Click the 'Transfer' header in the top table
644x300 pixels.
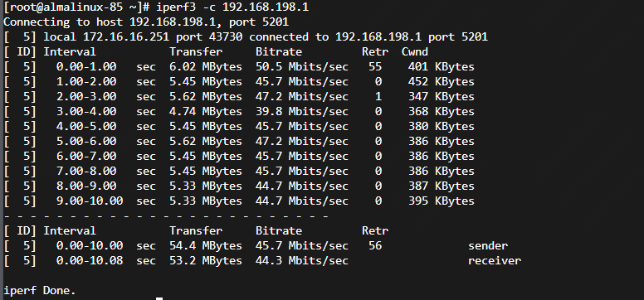point(196,51)
